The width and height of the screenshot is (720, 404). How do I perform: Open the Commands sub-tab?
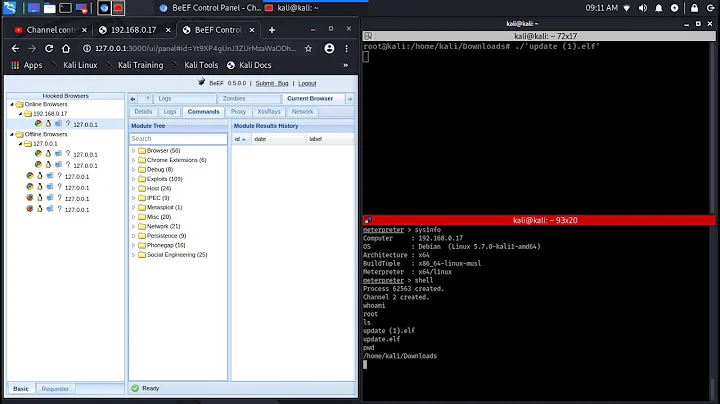point(203,112)
